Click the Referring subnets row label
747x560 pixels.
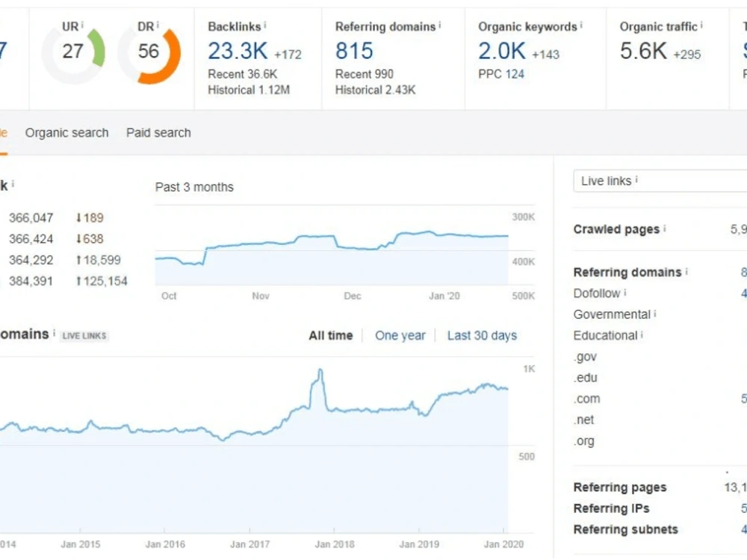pyautogui.click(x=625, y=529)
